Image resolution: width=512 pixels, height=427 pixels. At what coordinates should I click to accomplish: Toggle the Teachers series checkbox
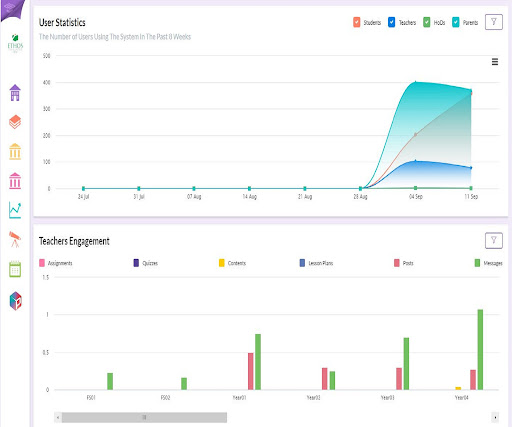(x=392, y=22)
